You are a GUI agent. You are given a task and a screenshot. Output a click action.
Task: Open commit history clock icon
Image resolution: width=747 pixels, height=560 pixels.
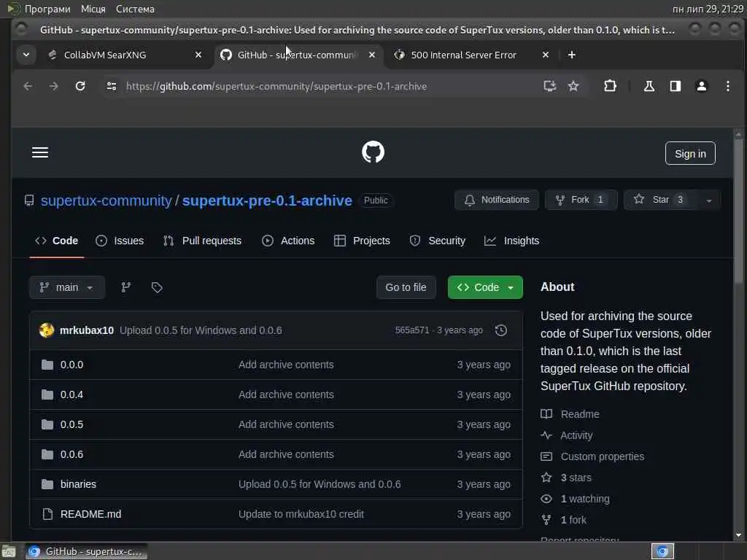500,330
